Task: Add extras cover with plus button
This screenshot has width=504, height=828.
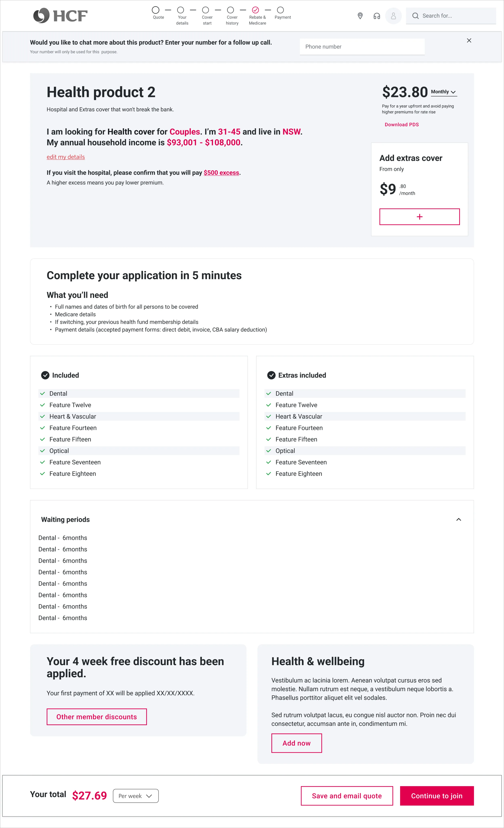Action: point(419,217)
